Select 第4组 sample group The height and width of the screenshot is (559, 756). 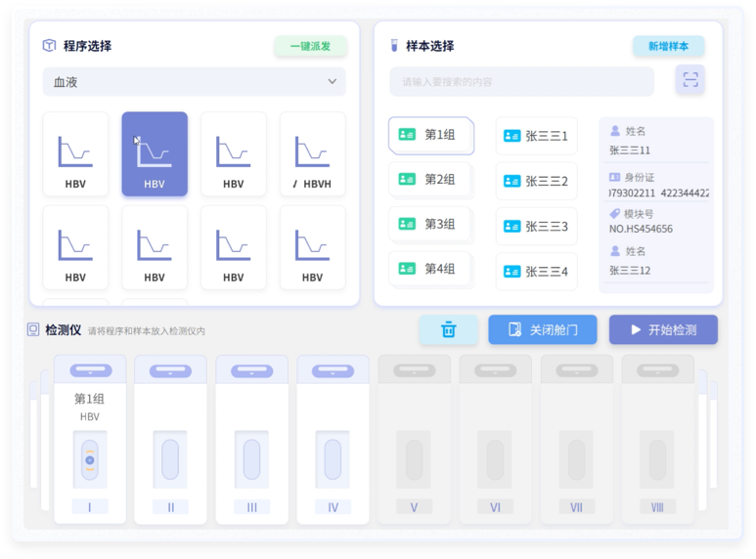[x=431, y=269]
